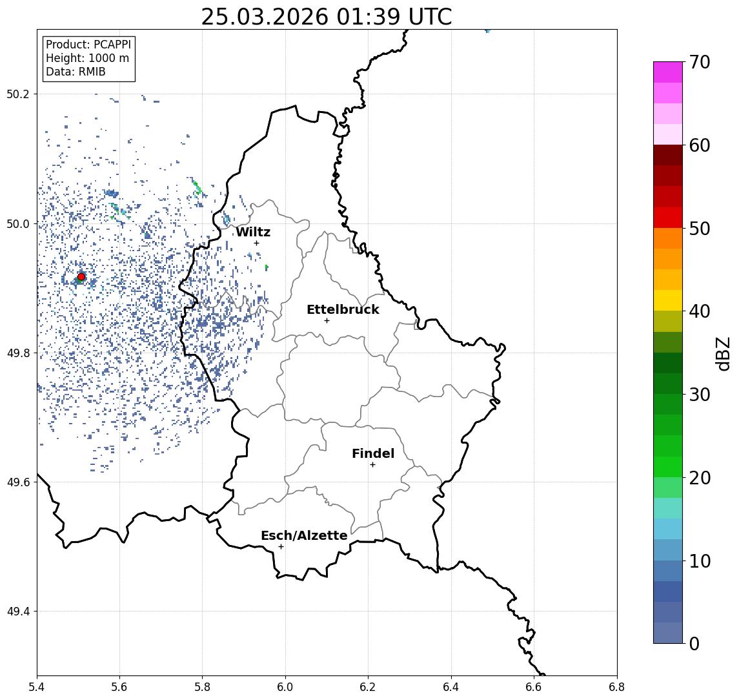Click the Esch/Alzette station cross marker

pos(281,547)
